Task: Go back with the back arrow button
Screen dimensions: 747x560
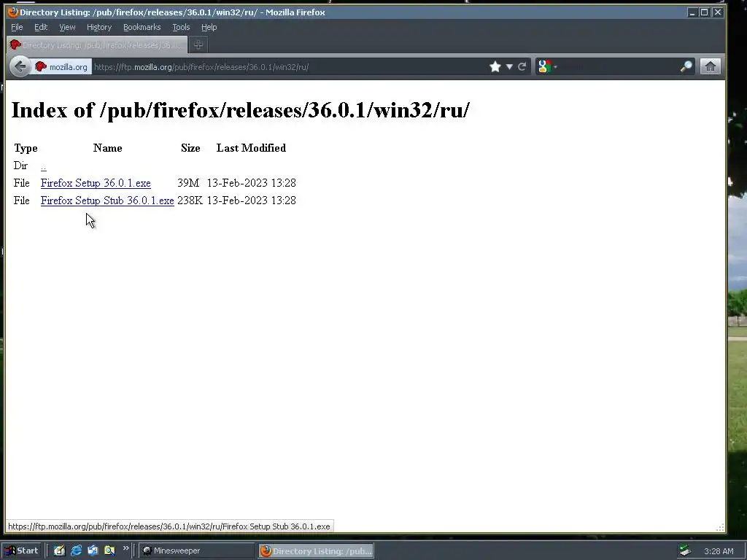Action: point(20,66)
